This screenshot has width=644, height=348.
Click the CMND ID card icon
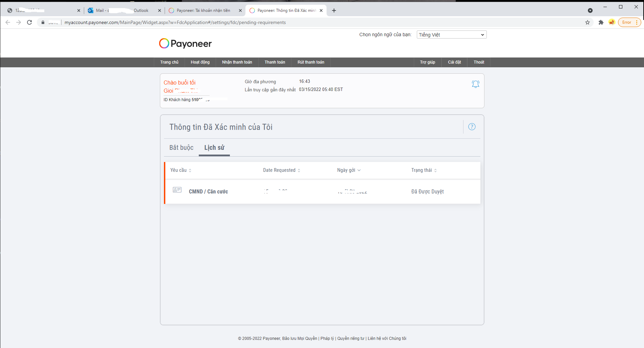pyautogui.click(x=177, y=190)
